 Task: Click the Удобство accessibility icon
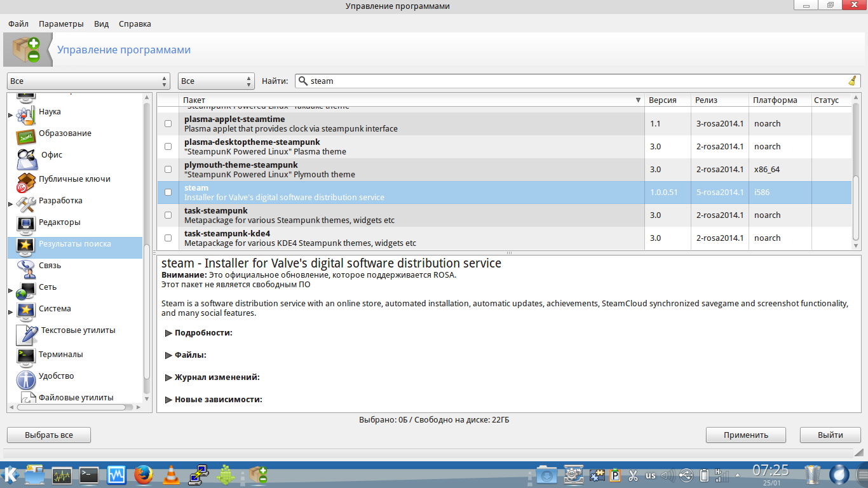[26, 379]
